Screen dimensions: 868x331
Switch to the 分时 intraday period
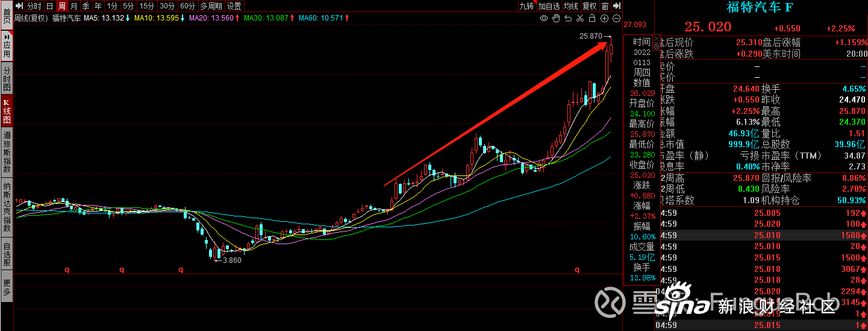[34, 6]
